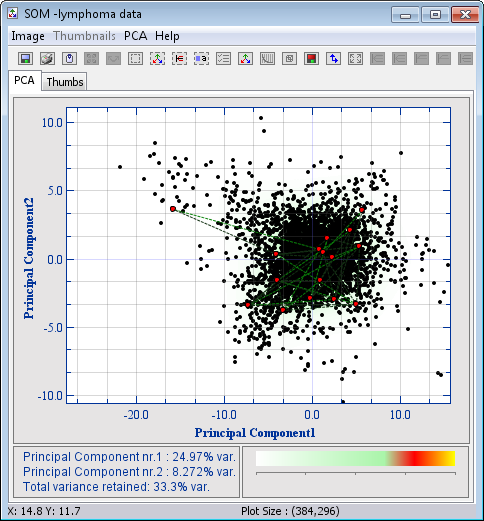Click the 'Principal Component2' axis label
Viewport: 484px width, 521px height.
[29, 258]
